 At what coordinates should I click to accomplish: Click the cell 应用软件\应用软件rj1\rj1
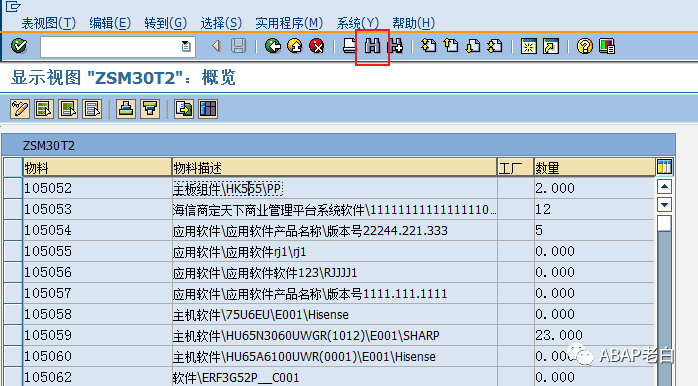[334, 252]
